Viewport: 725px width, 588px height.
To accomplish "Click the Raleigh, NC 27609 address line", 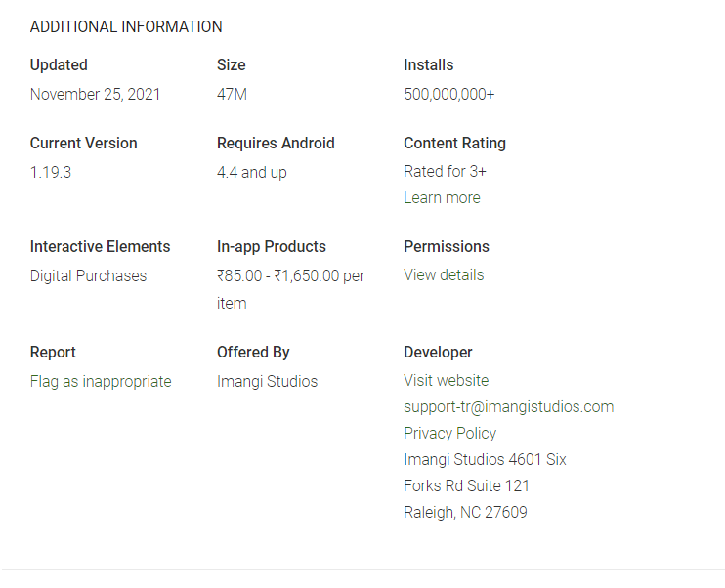I will pyautogui.click(x=465, y=512).
